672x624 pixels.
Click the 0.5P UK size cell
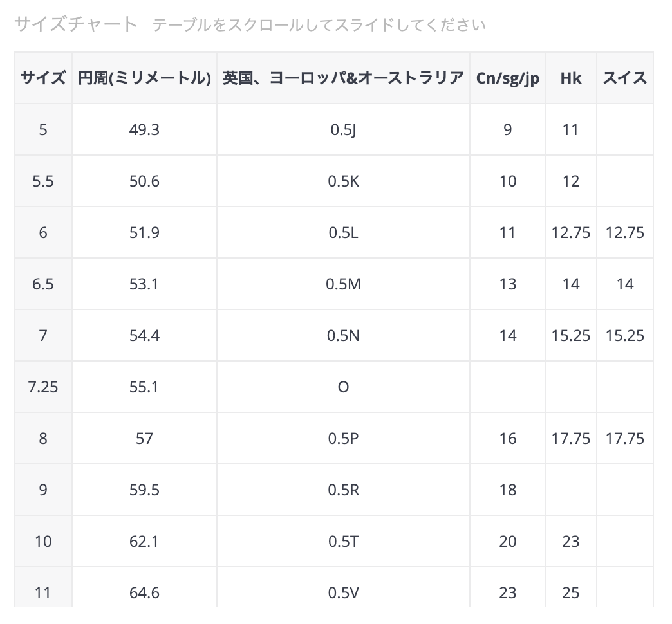(343, 438)
